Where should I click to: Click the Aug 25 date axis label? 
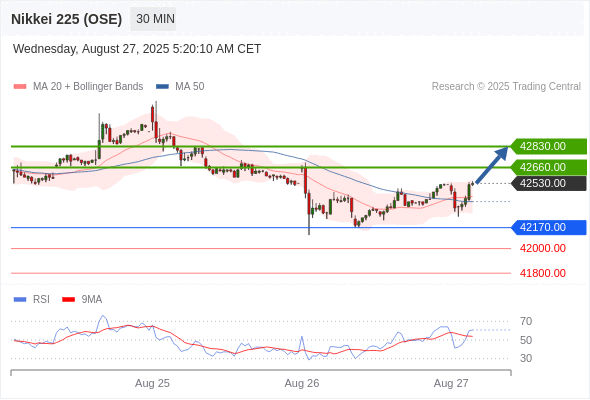(x=152, y=383)
